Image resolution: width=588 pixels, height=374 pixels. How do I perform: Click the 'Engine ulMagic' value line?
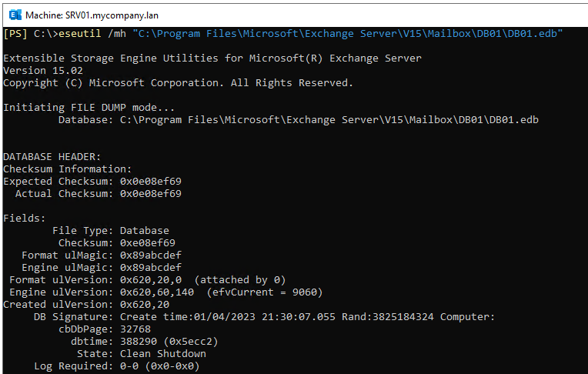click(x=102, y=268)
